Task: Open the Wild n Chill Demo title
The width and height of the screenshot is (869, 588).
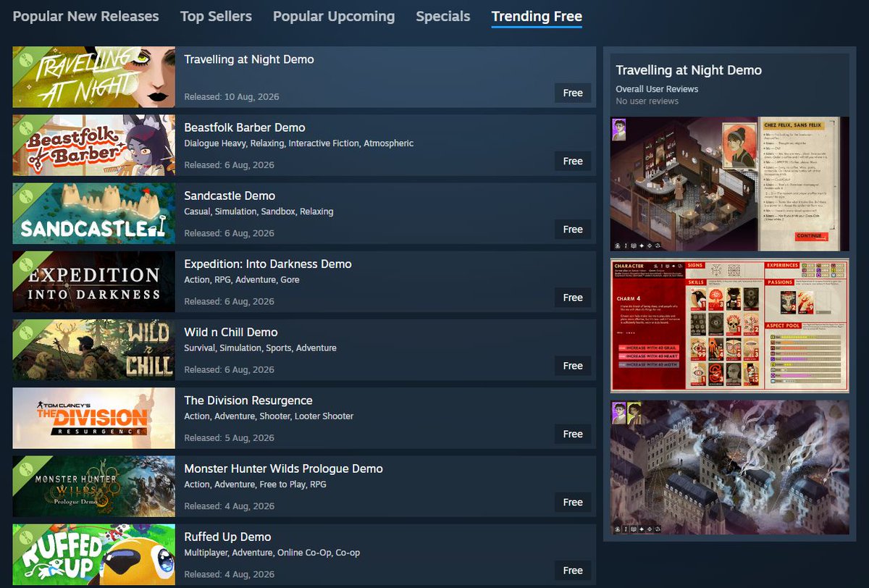Action: [231, 332]
